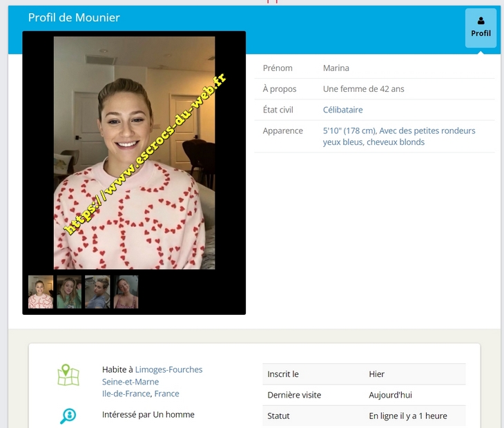Select the third photo thumbnail
Image resolution: width=504 pixels, height=428 pixels.
click(x=97, y=292)
